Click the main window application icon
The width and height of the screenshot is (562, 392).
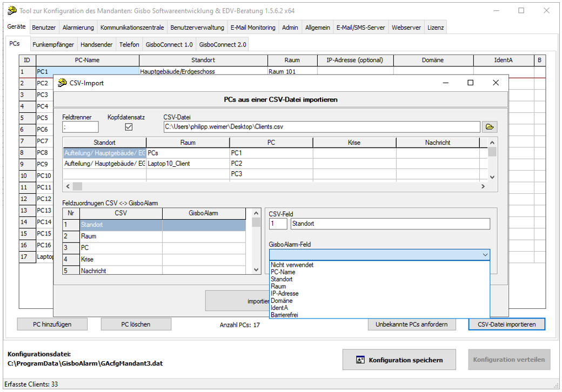click(12, 11)
